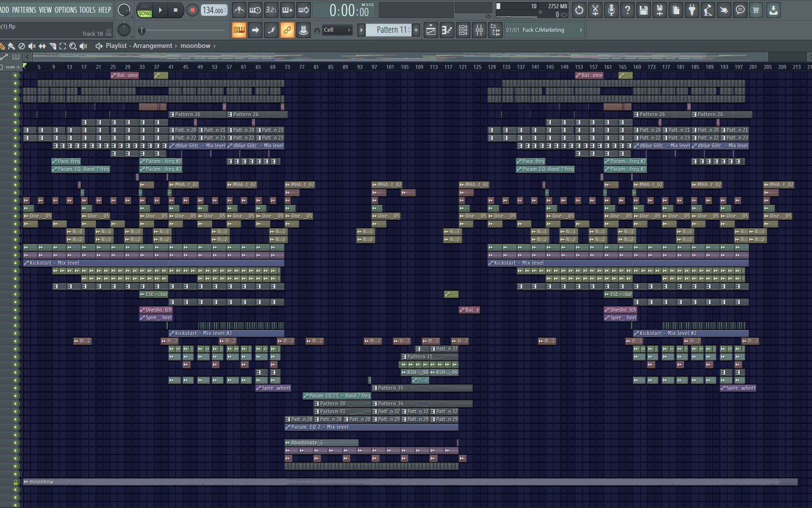Export audio with the render icon
Viewport: 812px width, 508px height.
click(x=660, y=10)
